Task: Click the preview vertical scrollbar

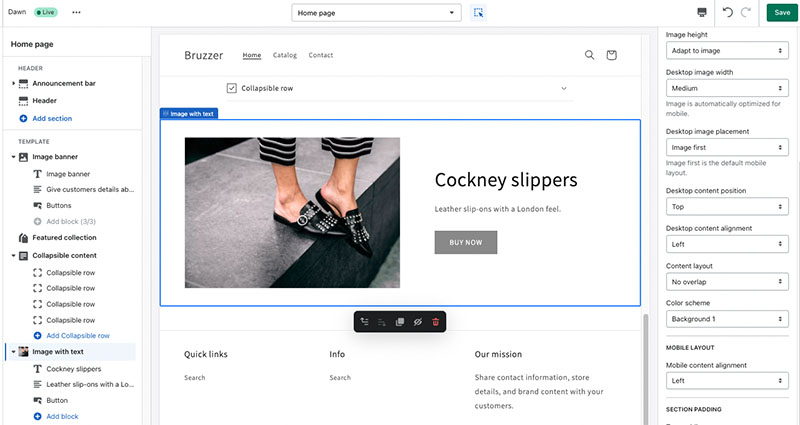Action: [646, 369]
